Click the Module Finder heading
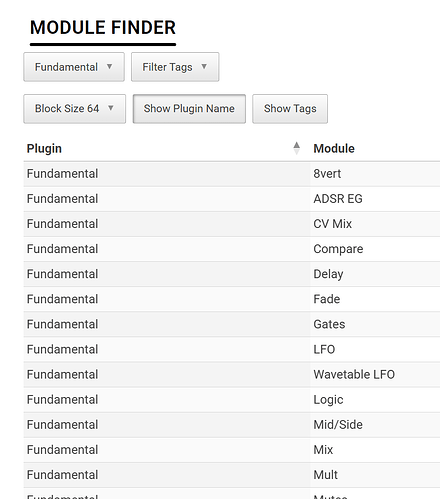Screen dimensions: 440x499 coord(103,28)
